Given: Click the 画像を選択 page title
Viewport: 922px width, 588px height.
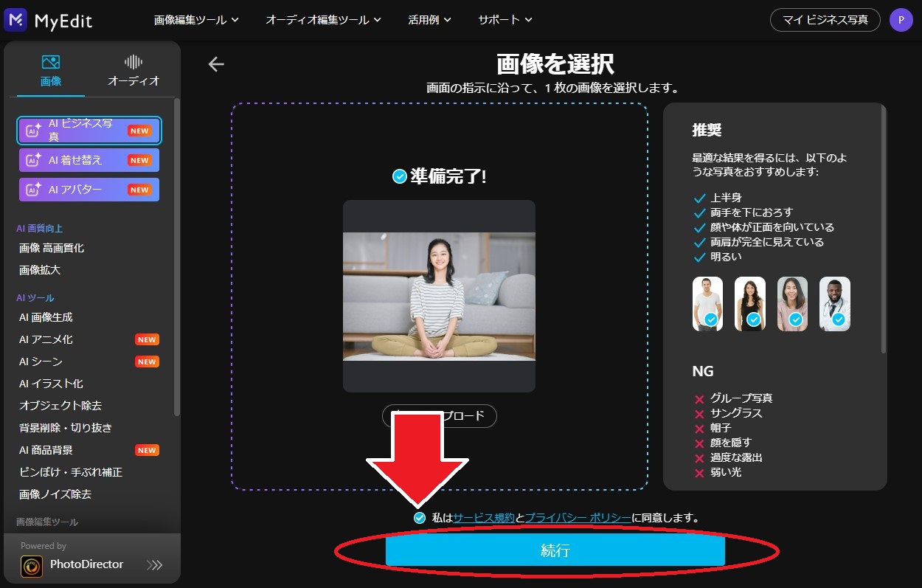Looking at the screenshot, I should tap(555, 64).
